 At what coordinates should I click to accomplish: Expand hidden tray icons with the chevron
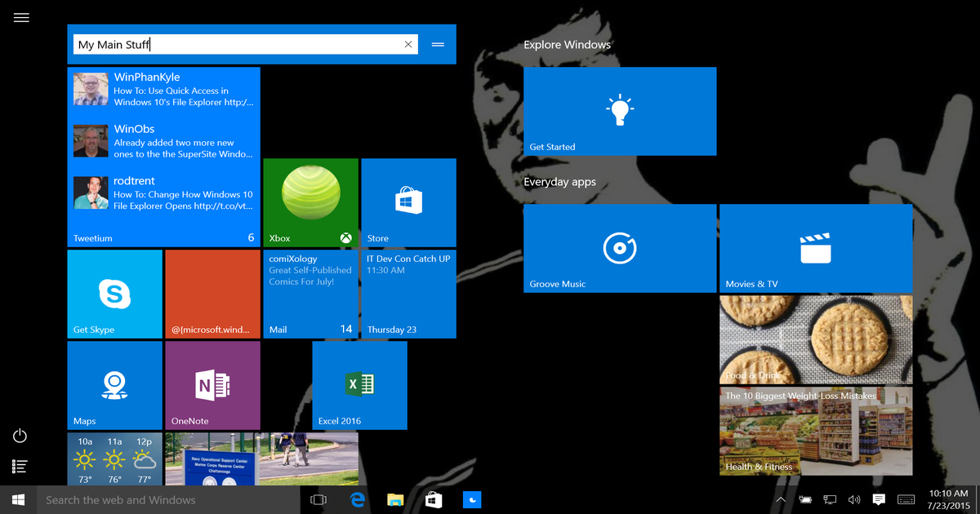[781, 499]
